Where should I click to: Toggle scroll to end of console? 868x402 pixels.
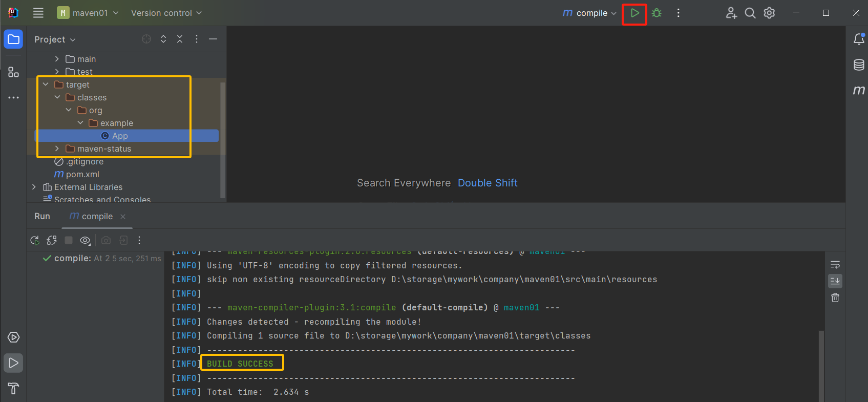[835, 281]
